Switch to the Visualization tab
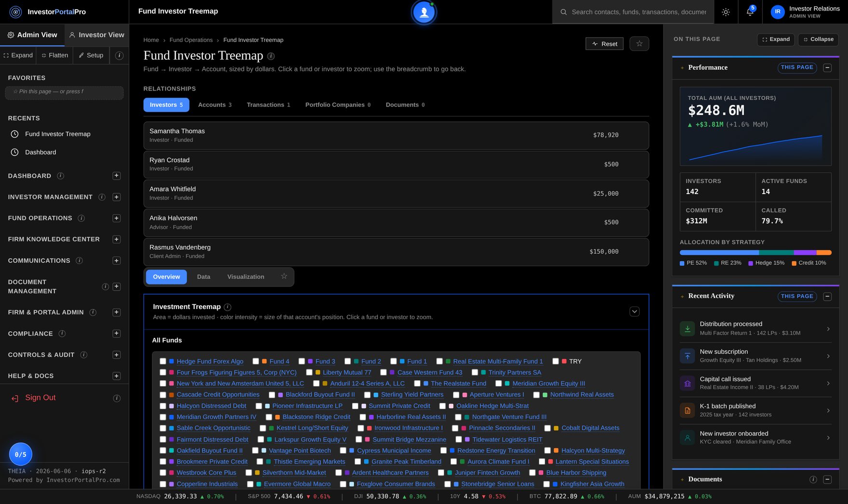848x504 pixels. [x=246, y=277]
